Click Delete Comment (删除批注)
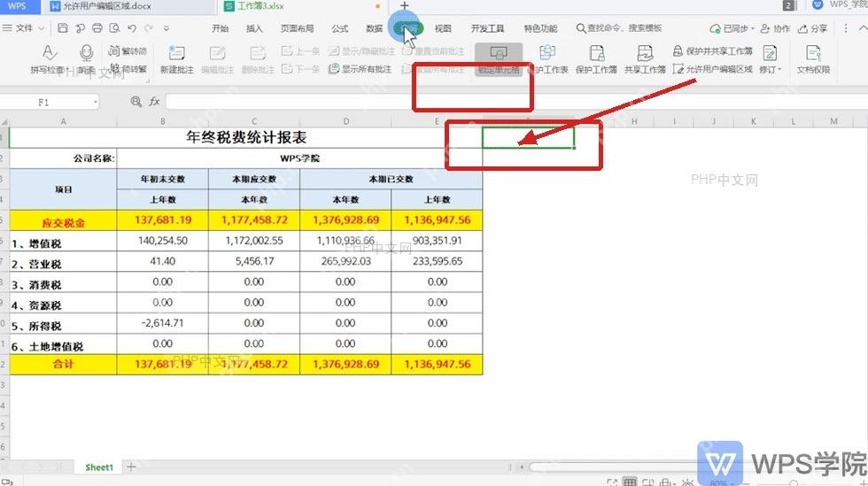The height and width of the screenshot is (486, 868). point(258,60)
